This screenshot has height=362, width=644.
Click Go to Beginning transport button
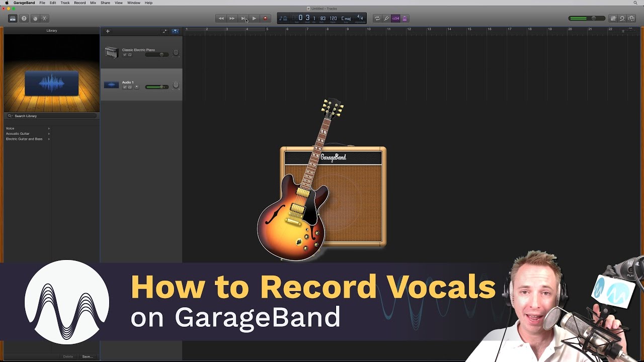(243, 19)
